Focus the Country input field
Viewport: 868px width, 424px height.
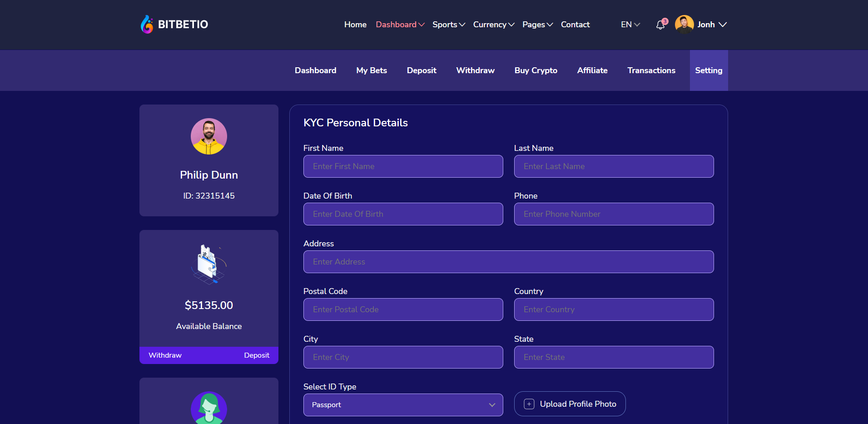tap(614, 309)
